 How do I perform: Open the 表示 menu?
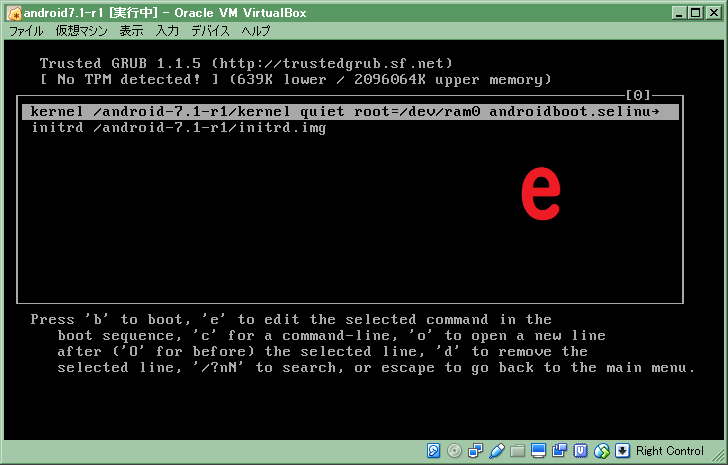point(131,31)
